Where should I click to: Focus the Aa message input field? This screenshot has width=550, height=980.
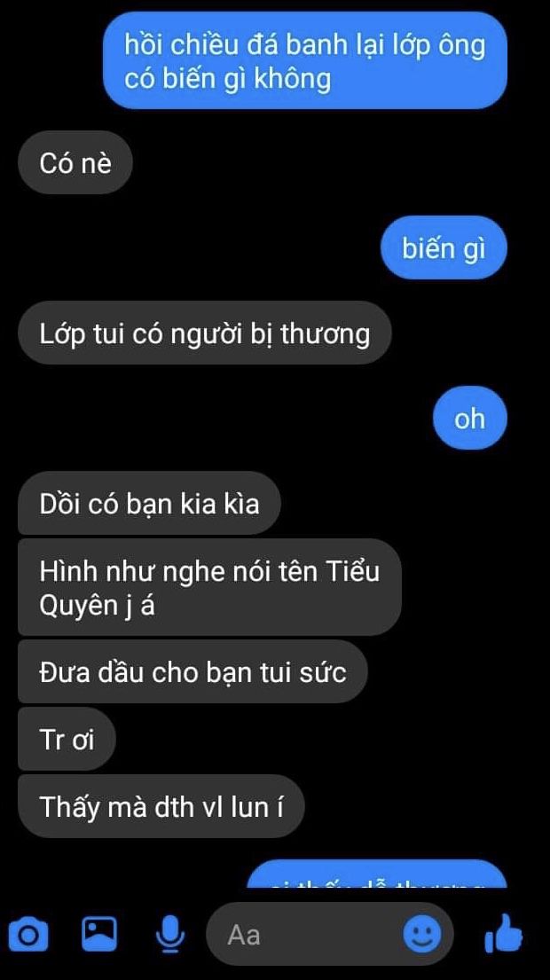coord(329,935)
